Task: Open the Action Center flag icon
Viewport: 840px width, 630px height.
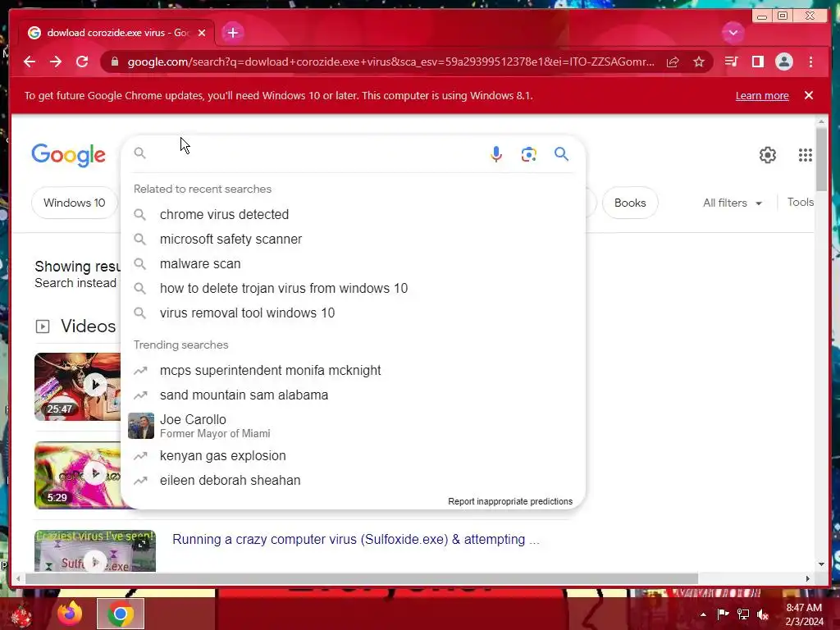Action: [x=723, y=614]
